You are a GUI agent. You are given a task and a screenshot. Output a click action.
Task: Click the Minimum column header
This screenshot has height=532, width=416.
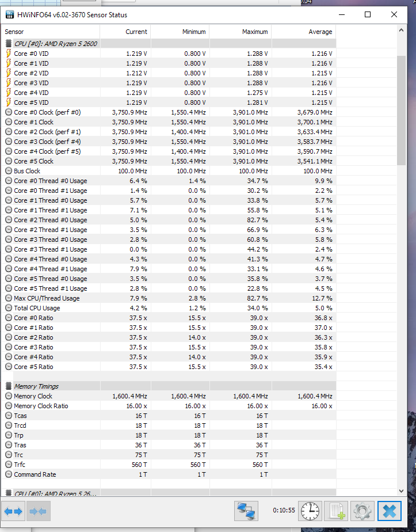point(180,32)
